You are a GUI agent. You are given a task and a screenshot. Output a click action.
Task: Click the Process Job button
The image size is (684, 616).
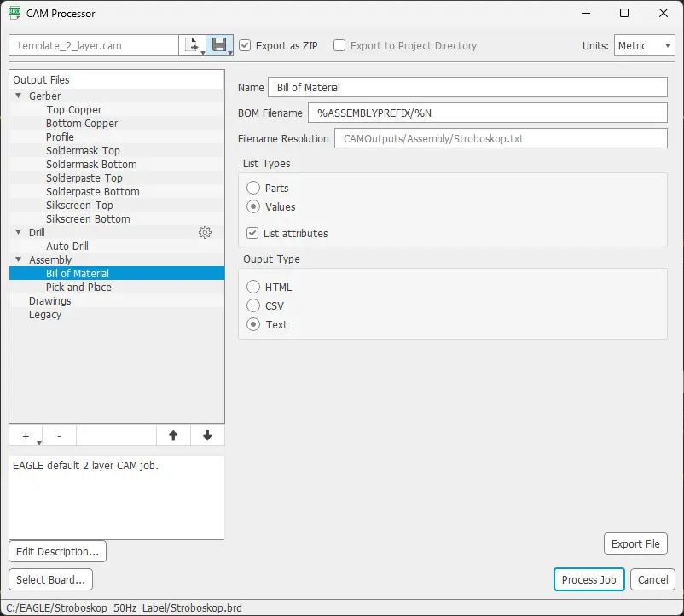pos(588,579)
